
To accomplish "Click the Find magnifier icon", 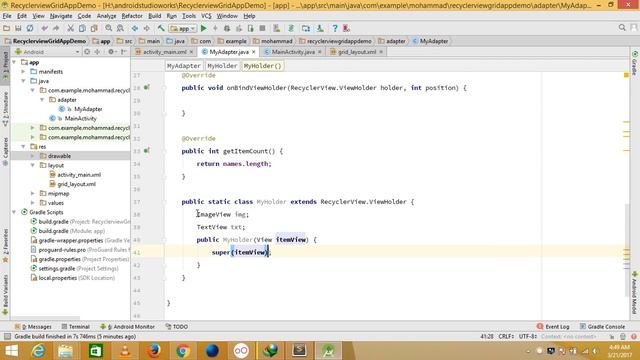I will point(109,28).
